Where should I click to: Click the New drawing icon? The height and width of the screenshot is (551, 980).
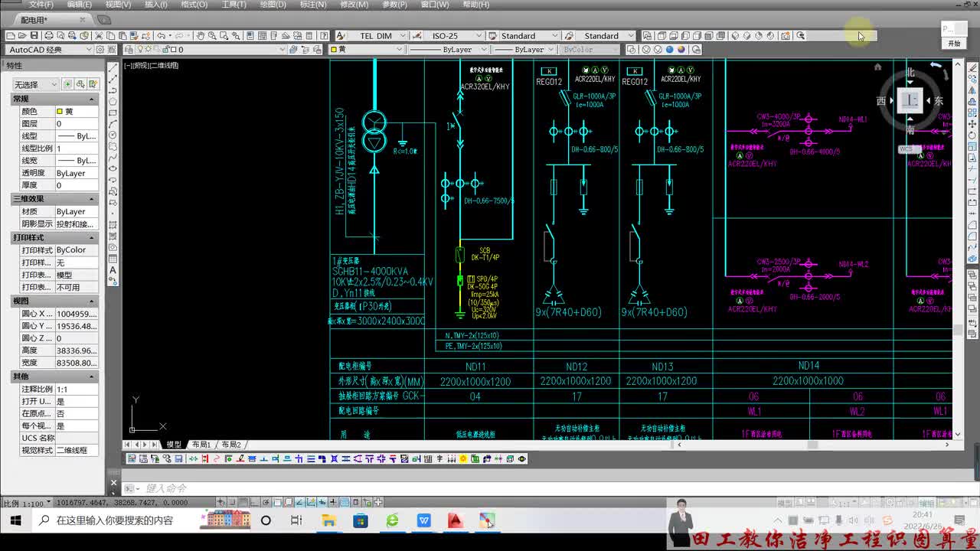[x=10, y=36]
